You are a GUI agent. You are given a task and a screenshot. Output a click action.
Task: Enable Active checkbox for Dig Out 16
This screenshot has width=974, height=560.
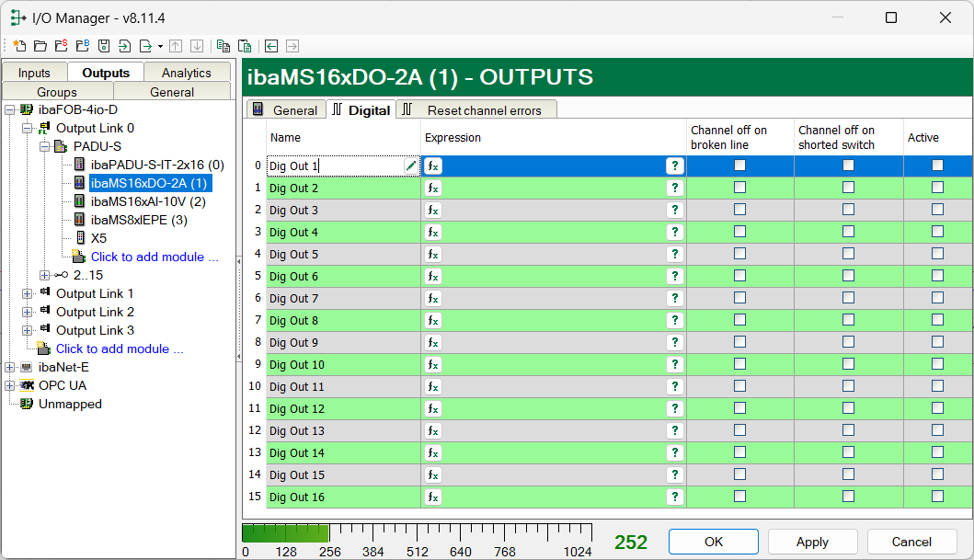click(x=937, y=496)
